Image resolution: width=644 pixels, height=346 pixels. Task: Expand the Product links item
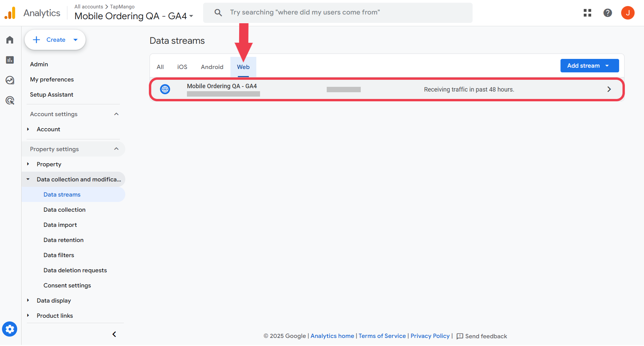[28, 316]
